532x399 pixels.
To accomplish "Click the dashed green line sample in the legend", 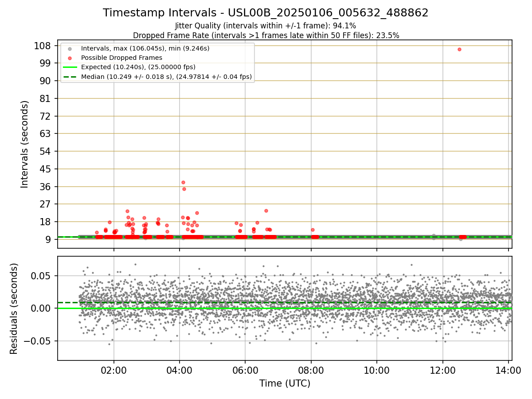I will (x=70, y=77).
